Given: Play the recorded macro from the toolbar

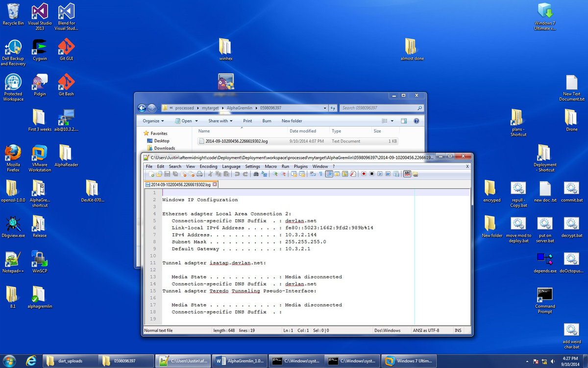Looking at the screenshot, I should click(x=380, y=174).
